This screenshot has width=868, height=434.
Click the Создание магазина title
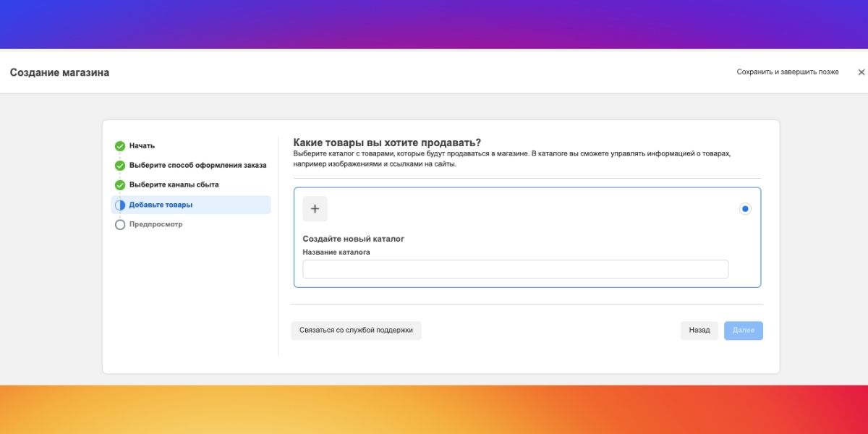[x=59, y=72]
